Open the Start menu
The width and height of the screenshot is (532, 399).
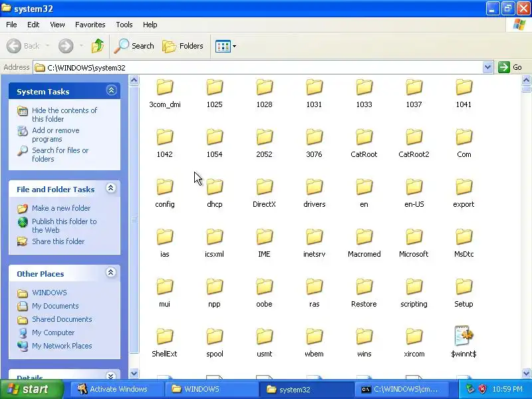coord(31,389)
